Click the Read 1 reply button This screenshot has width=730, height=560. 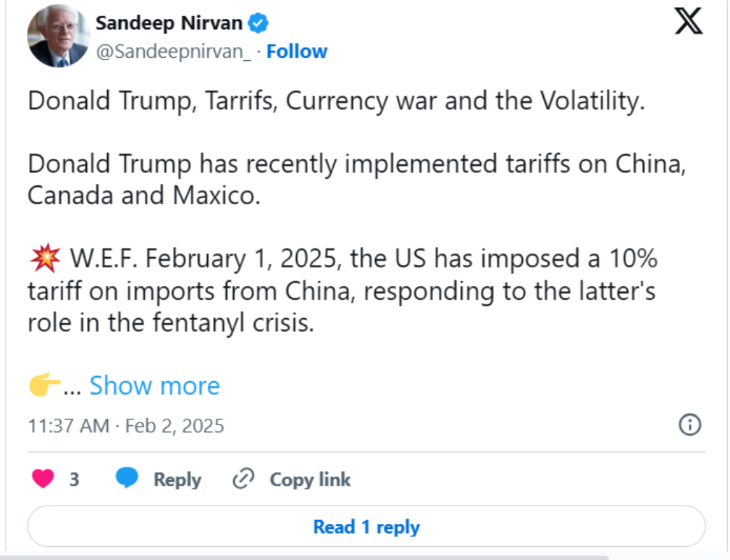click(366, 527)
